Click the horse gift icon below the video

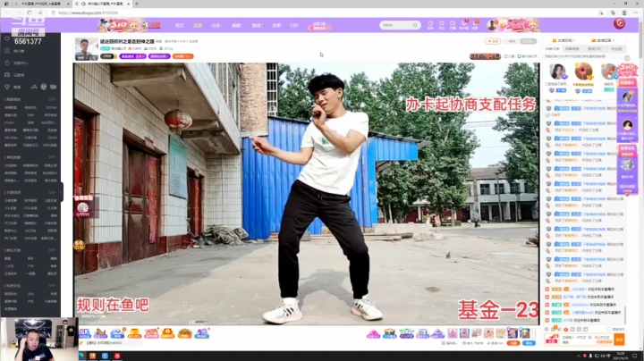point(100,332)
